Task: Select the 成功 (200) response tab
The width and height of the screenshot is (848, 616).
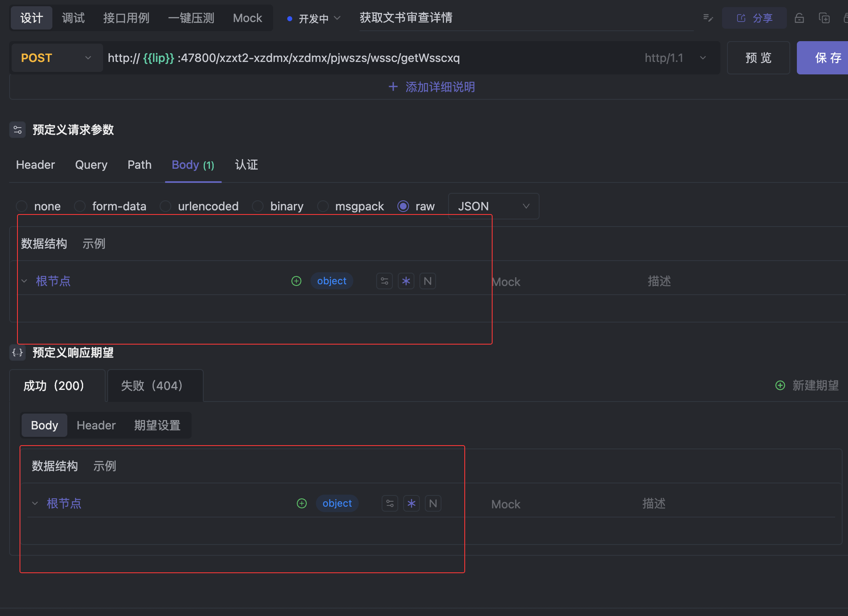Action: tap(57, 386)
